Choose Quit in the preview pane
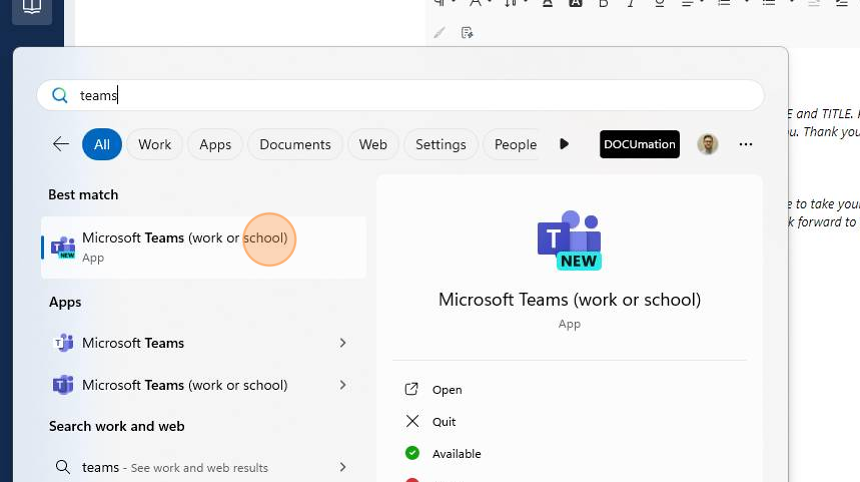The width and height of the screenshot is (860, 482). click(x=444, y=422)
